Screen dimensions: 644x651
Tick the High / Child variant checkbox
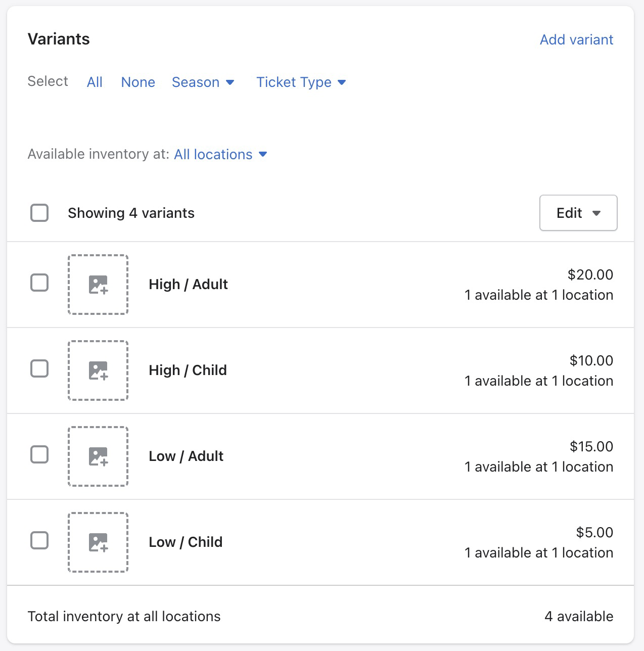click(x=39, y=369)
